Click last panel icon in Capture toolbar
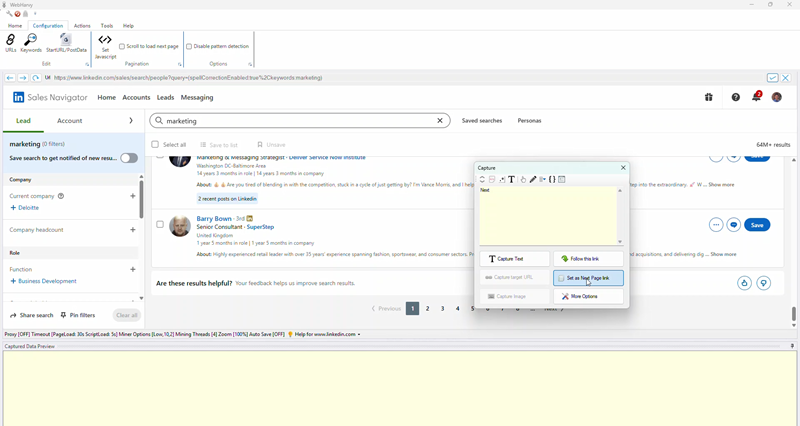The image size is (800, 426). 562,180
